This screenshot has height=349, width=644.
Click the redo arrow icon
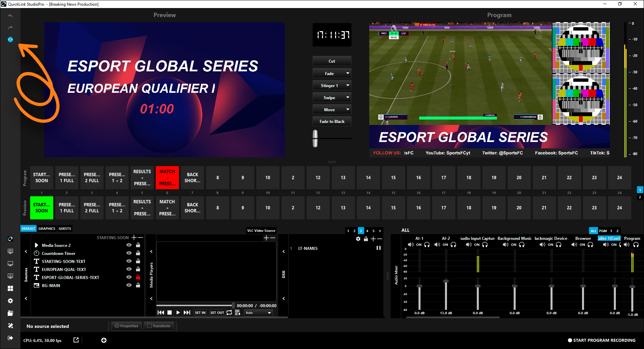tap(10, 27)
